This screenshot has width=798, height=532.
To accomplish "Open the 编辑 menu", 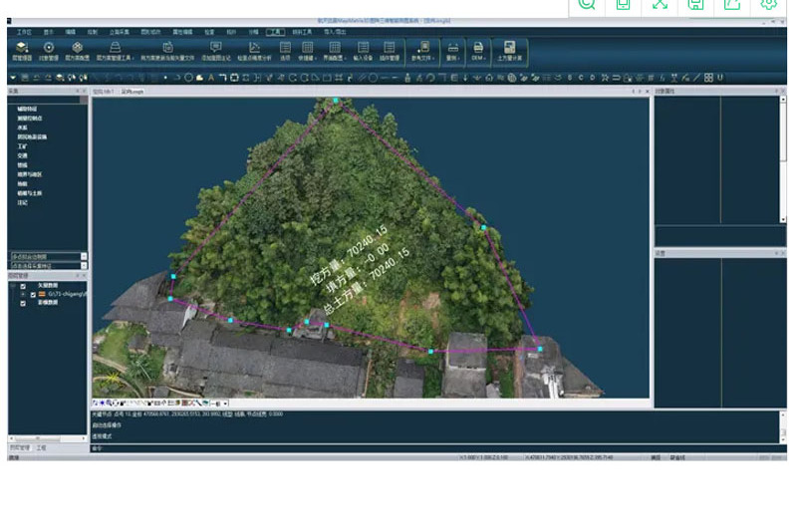I will coord(70,32).
